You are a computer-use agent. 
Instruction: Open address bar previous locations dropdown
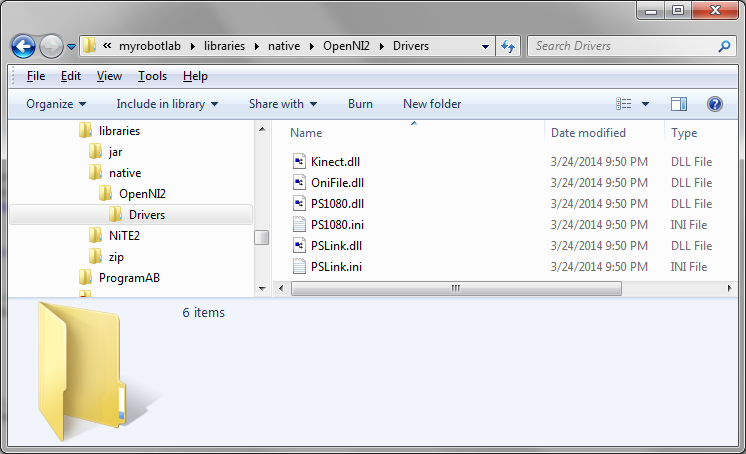tap(485, 47)
